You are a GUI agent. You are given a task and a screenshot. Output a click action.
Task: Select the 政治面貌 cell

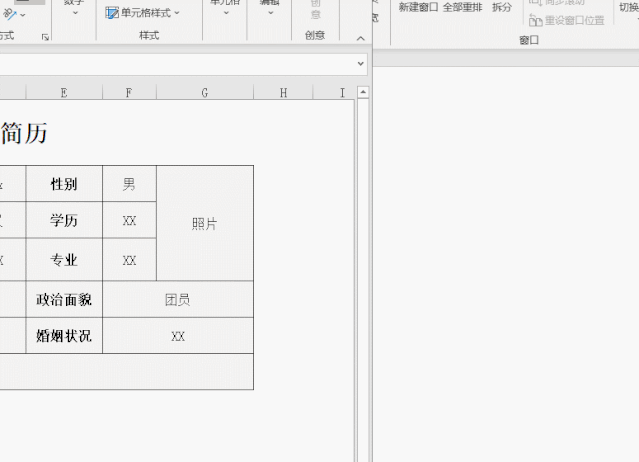64,299
